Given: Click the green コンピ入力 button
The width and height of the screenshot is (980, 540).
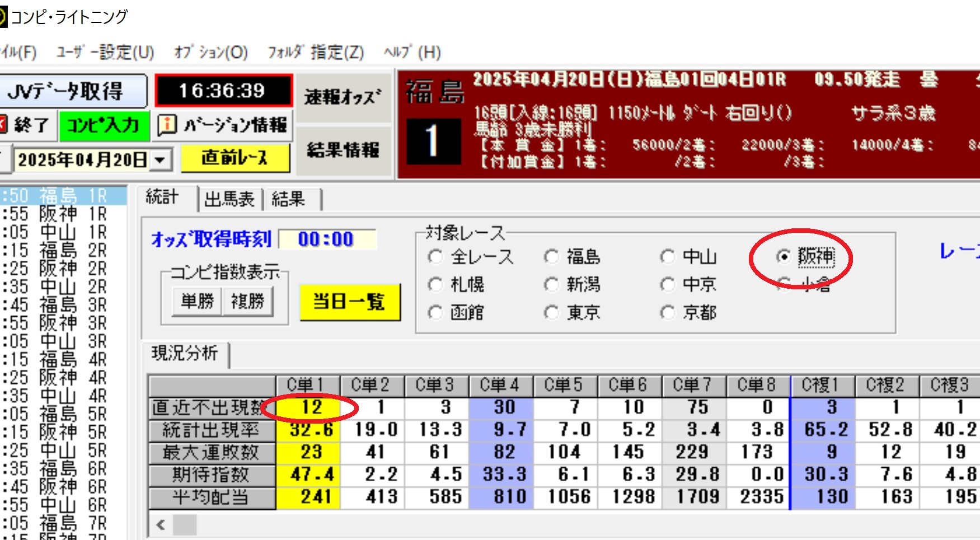Looking at the screenshot, I should [104, 125].
